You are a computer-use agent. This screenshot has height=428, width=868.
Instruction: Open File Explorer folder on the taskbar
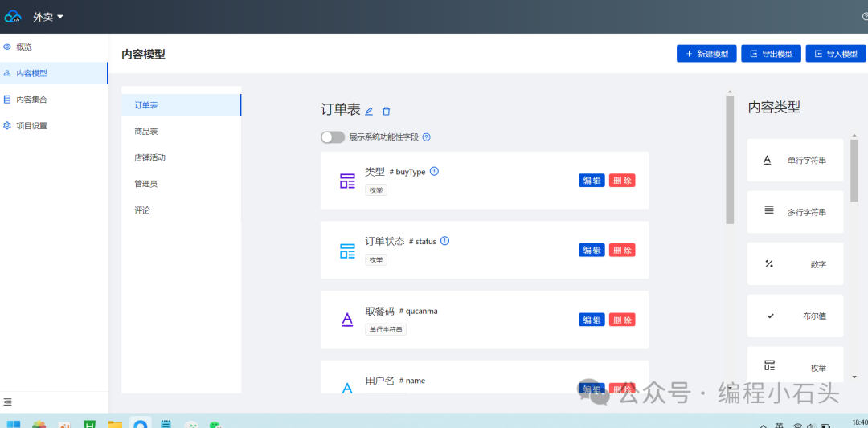(115, 423)
